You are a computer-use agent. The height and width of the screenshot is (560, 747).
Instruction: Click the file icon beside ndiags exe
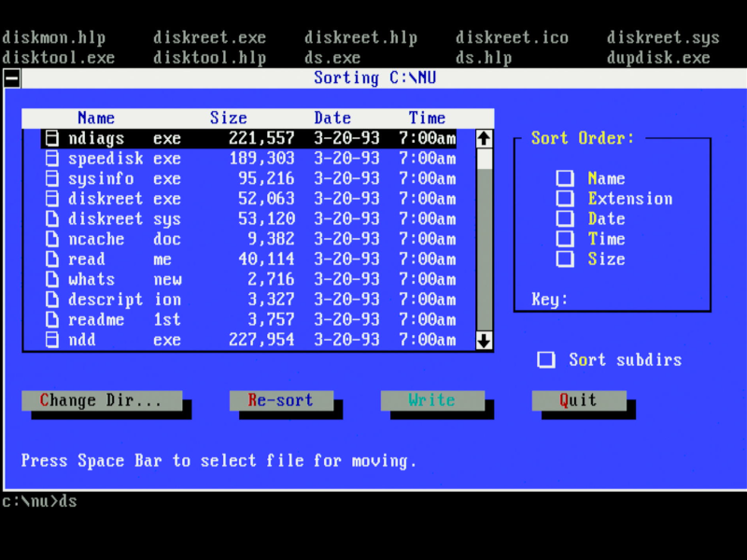point(52,138)
